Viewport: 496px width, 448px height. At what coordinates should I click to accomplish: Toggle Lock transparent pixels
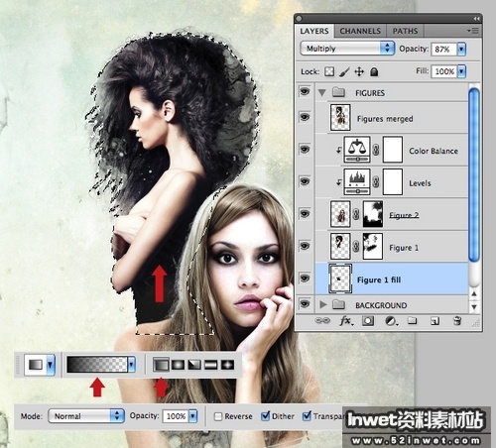click(329, 71)
